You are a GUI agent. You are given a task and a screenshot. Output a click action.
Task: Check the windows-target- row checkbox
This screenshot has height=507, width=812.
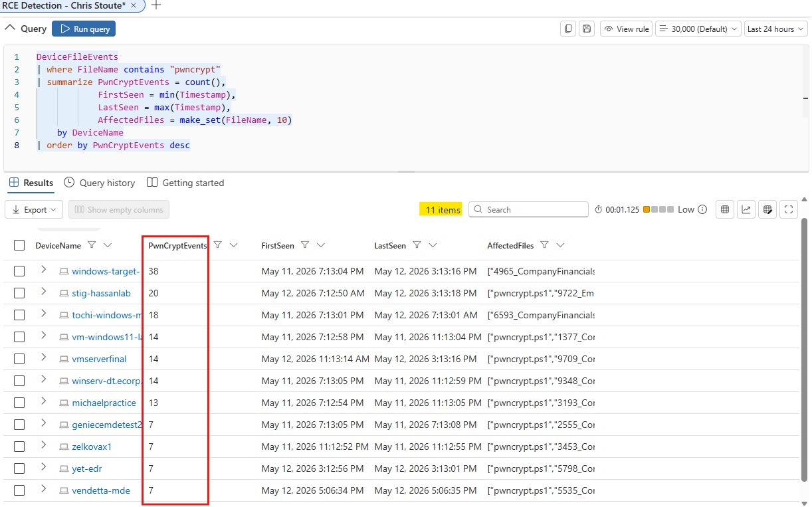[x=19, y=271]
